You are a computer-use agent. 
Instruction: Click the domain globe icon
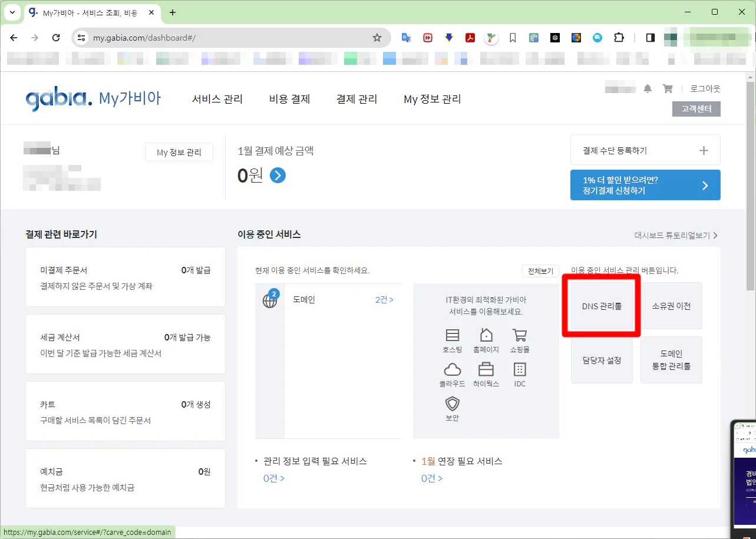[270, 300]
